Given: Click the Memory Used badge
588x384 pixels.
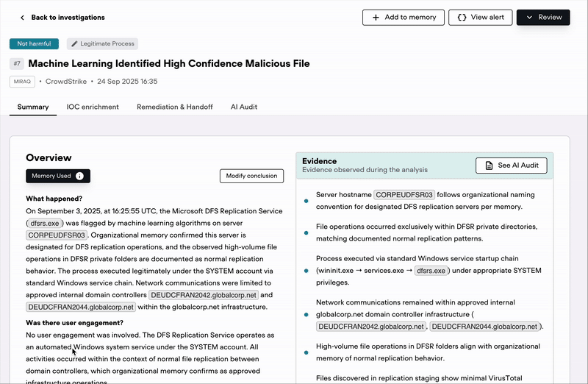Looking at the screenshot, I should (58, 176).
